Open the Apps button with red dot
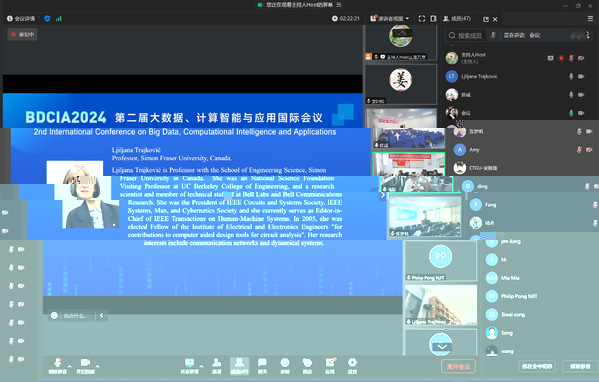The image size is (599, 382). click(x=330, y=366)
